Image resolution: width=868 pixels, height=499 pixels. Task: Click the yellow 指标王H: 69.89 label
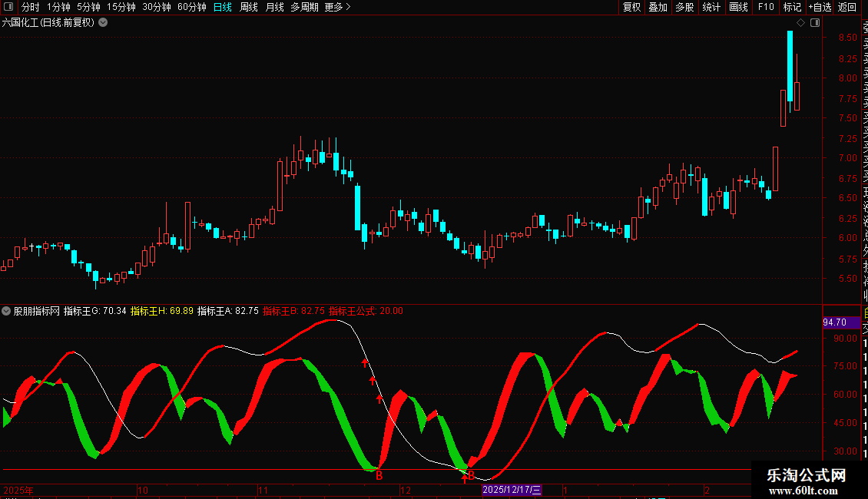pos(162,311)
